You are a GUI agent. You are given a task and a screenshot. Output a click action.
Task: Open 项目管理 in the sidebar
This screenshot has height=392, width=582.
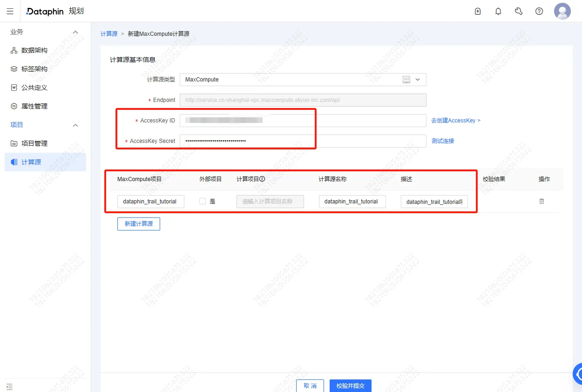[45, 143]
